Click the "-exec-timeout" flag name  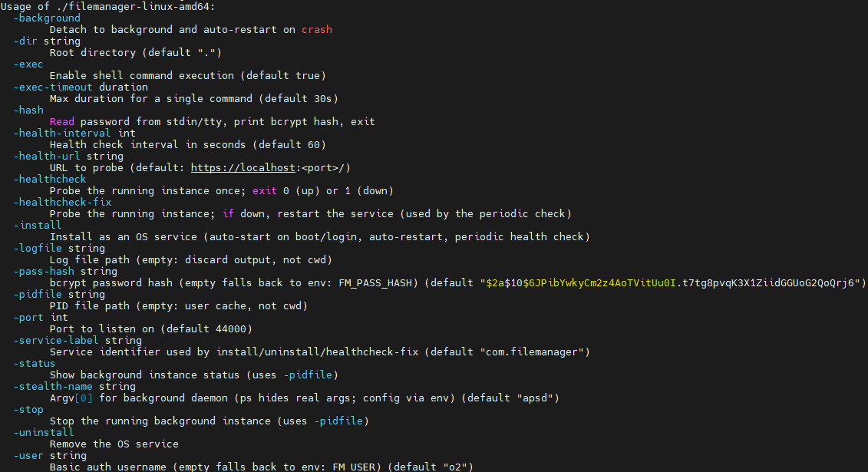tap(53, 87)
